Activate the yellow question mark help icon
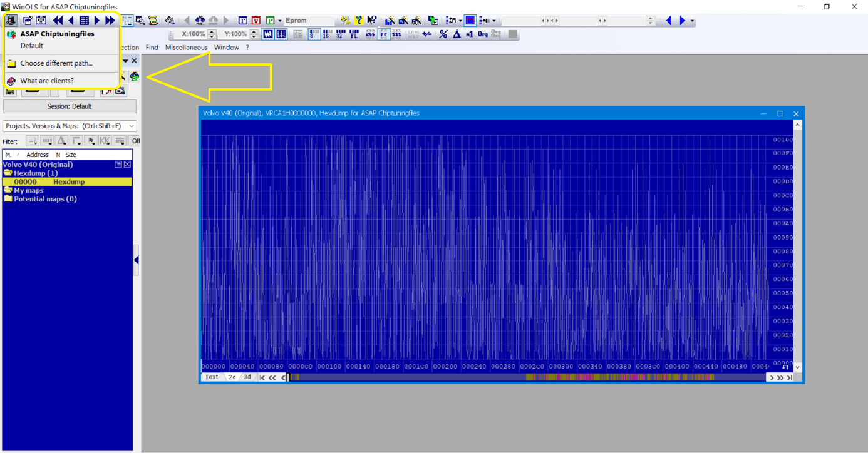Screen dimensions: 868x453 [x=358, y=21]
